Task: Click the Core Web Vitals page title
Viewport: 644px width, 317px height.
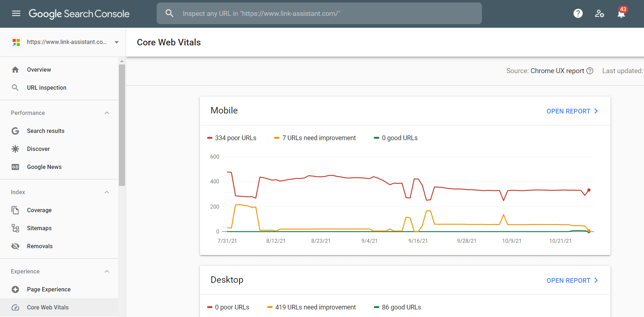Action: coord(169,43)
